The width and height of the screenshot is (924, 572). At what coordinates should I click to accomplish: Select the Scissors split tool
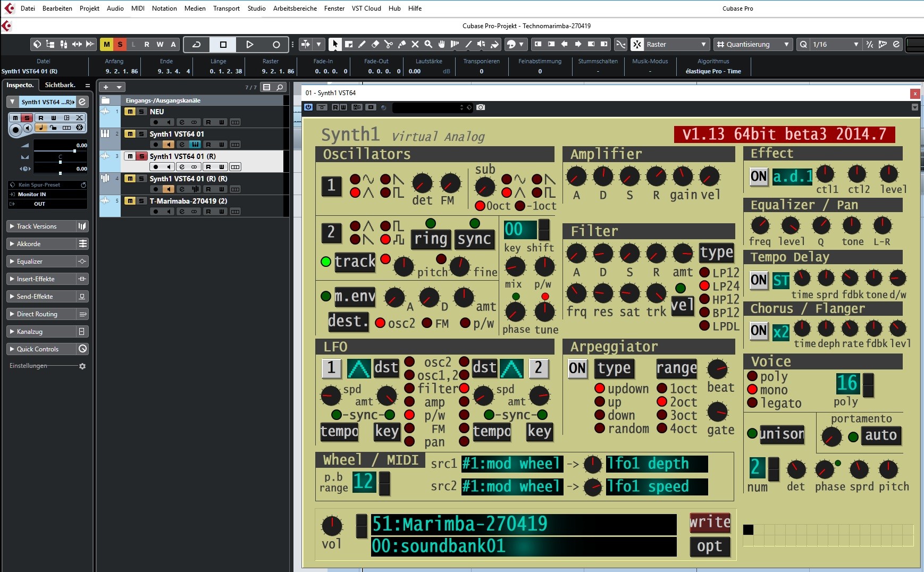[x=389, y=44]
